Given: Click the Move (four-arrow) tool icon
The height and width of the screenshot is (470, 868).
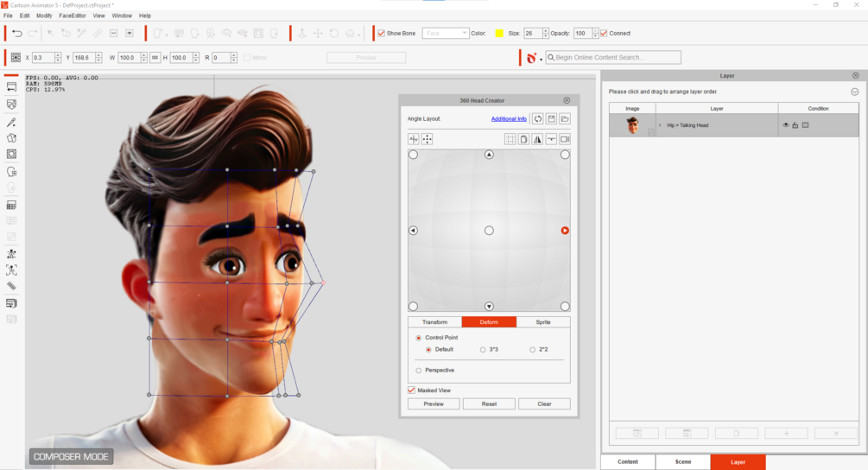Looking at the screenshot, I should (318, 33).
